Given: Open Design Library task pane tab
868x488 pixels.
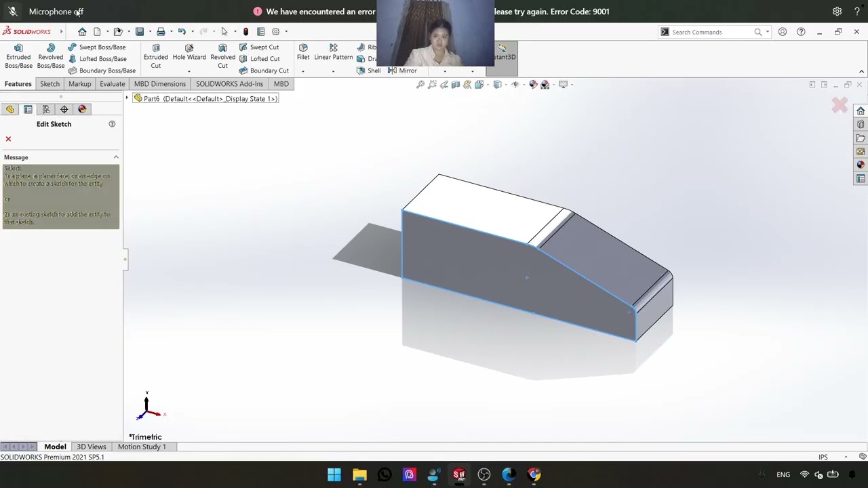Looking at the screenshot, I should tap(861, 124).
